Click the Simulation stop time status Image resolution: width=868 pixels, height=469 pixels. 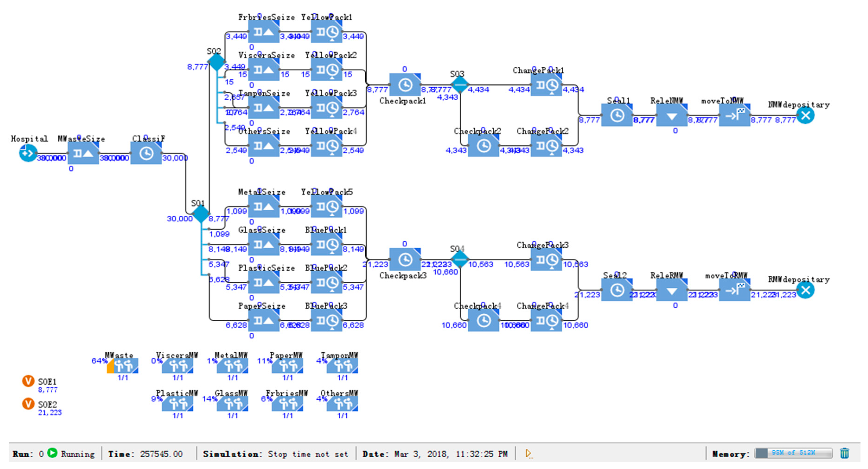[x=275, y=454]
